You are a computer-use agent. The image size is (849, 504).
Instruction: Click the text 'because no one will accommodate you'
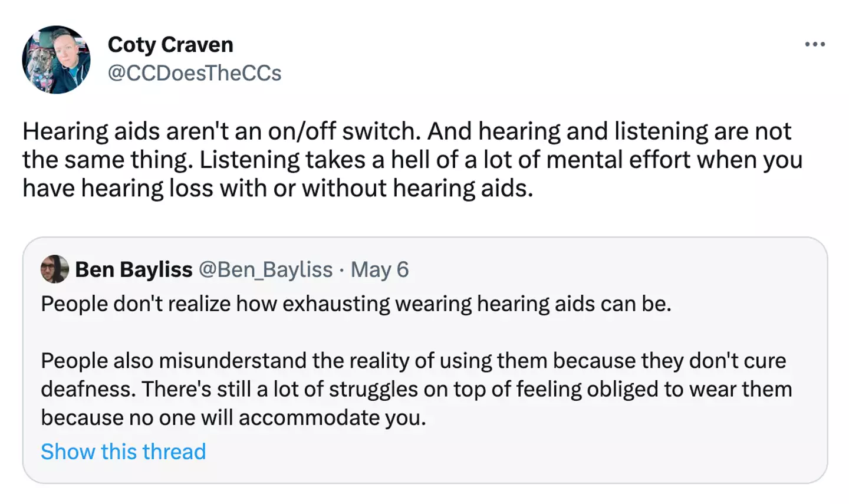233,417
